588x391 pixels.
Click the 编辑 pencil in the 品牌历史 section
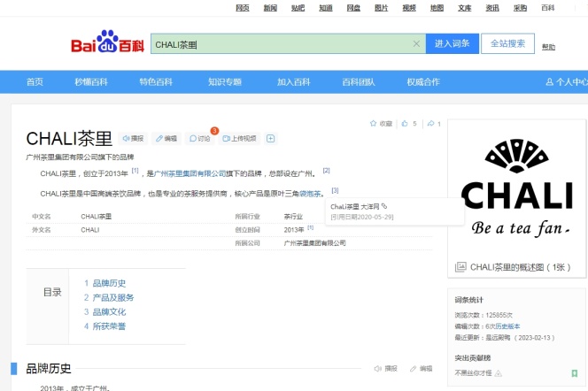(x=413, y=369)
